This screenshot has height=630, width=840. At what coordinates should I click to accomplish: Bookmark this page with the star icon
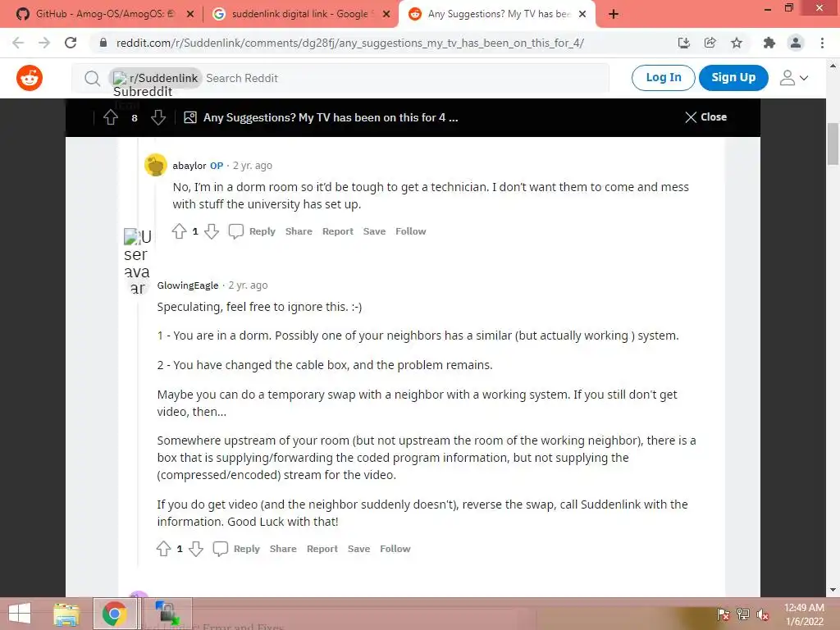[737, 43]
